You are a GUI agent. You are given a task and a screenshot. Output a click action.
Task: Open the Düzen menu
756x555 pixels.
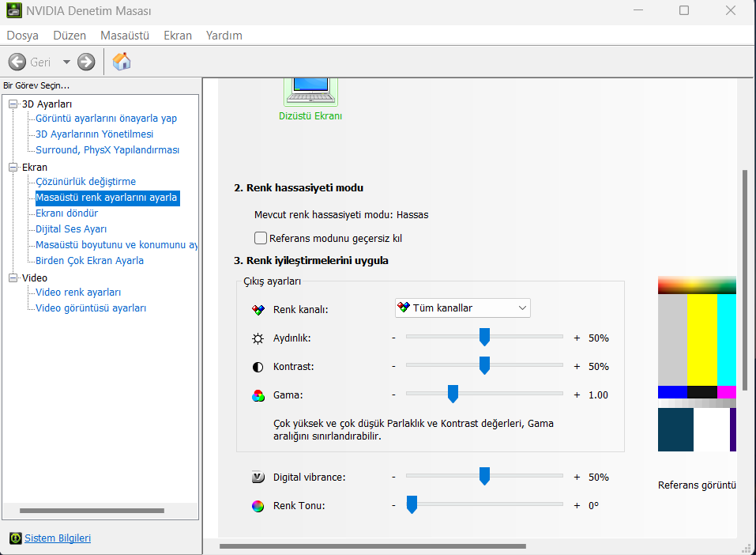(x=70, y=36)
